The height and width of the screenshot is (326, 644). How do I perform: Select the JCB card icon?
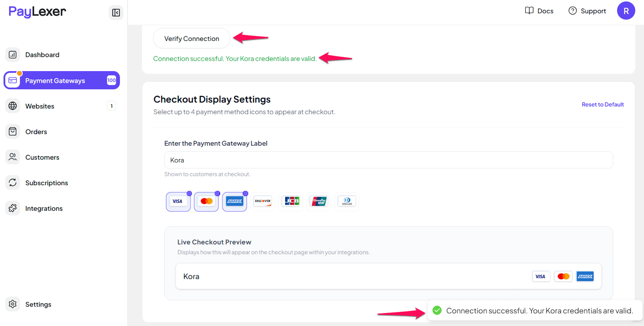[290, 202]
